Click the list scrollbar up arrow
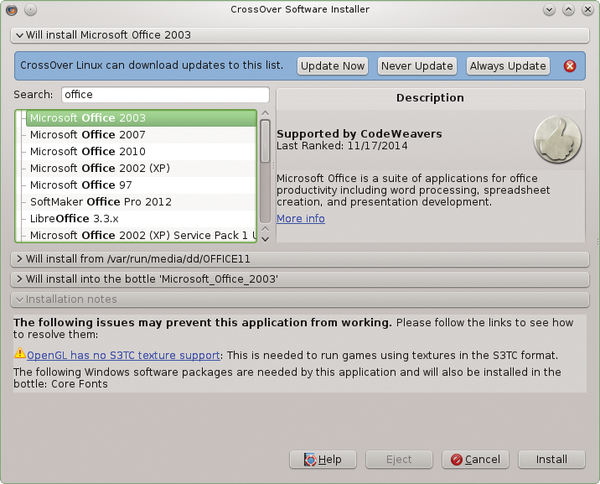This screenshot has width=600, height=484. (x=265, y=114)
